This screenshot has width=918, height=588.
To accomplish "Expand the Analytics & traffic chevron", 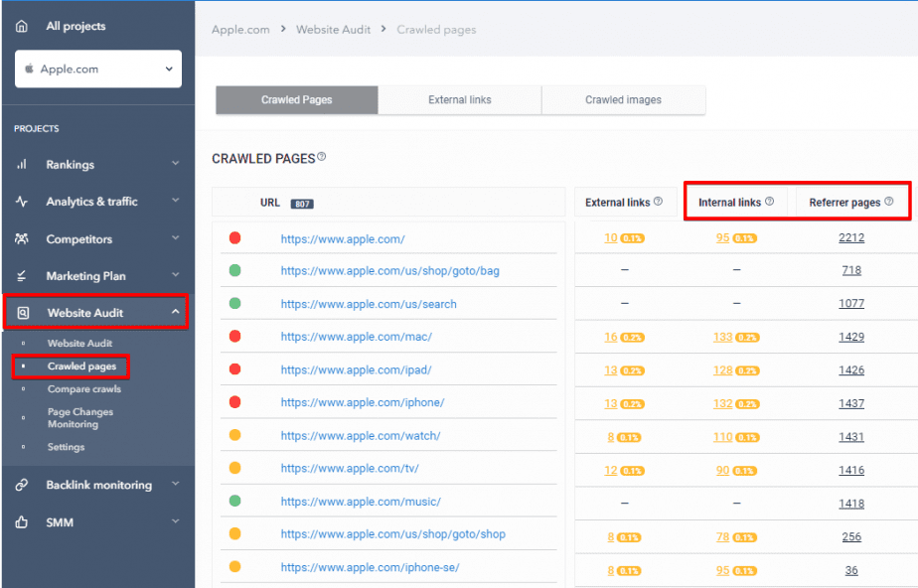I will tap(175, 200).
